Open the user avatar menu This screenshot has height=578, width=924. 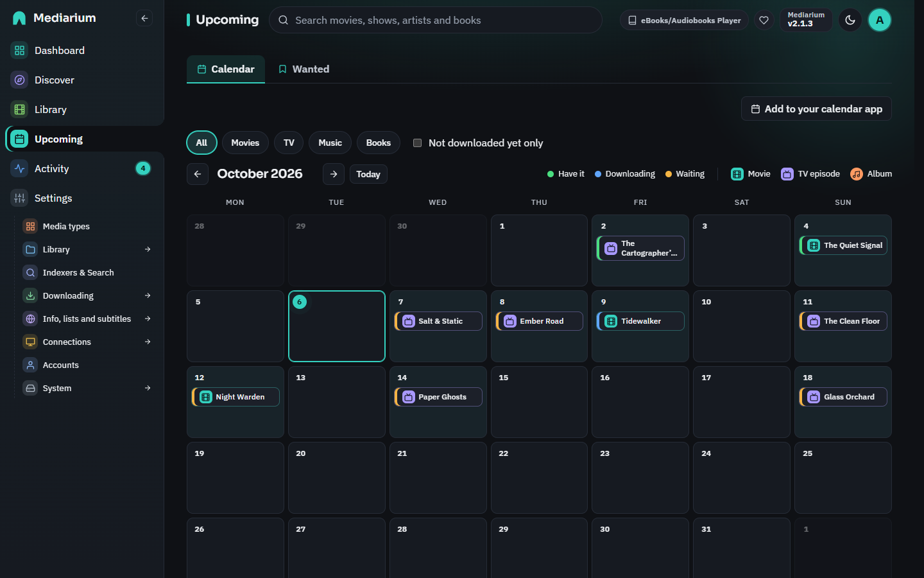(880, 20)
